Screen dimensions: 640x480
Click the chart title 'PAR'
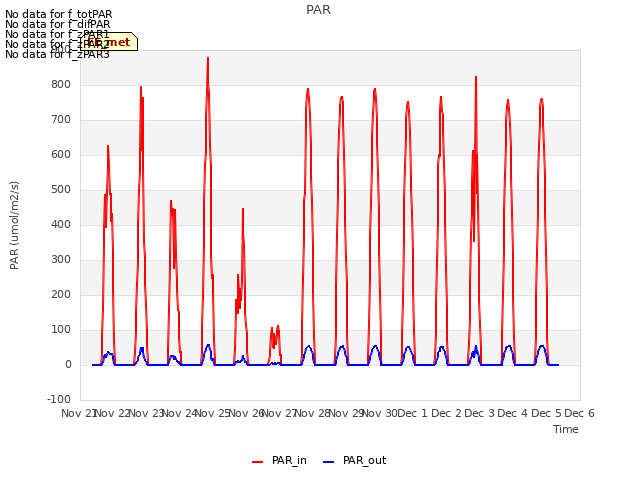tap(318, 10)
